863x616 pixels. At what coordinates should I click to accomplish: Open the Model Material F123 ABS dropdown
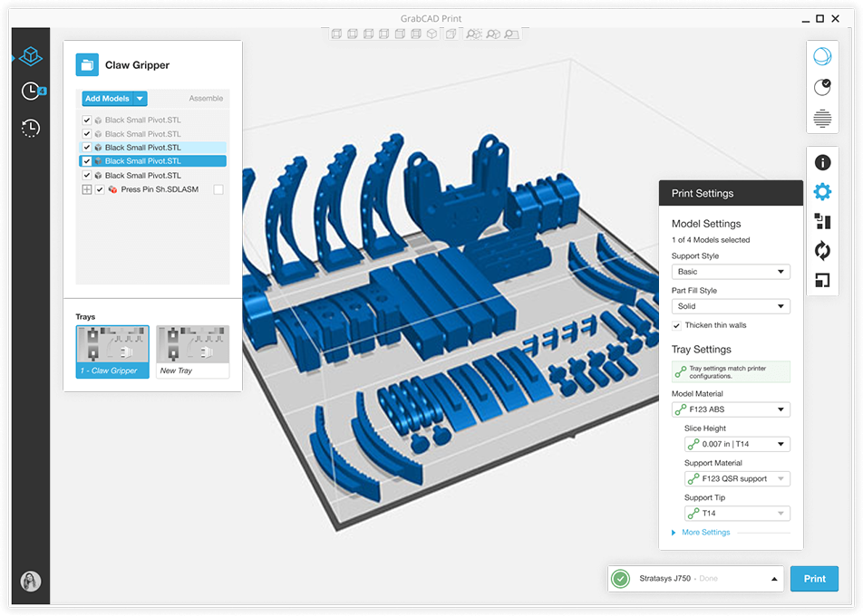[731, 409]
